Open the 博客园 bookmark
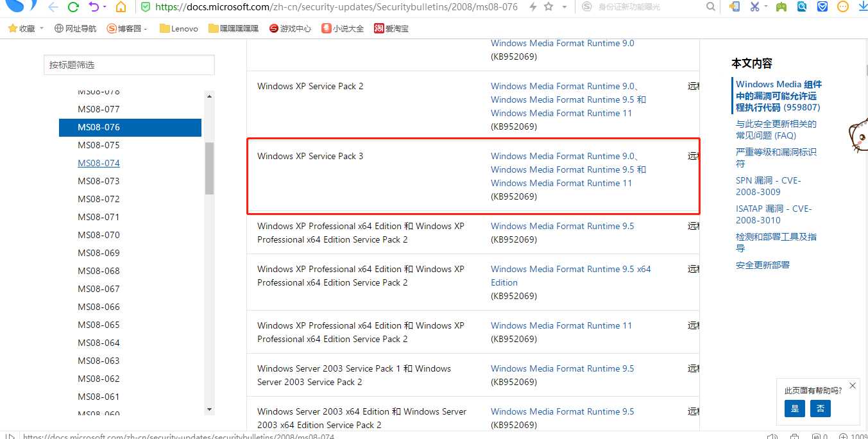Screen dimensions: 868x439 point(127,29)
